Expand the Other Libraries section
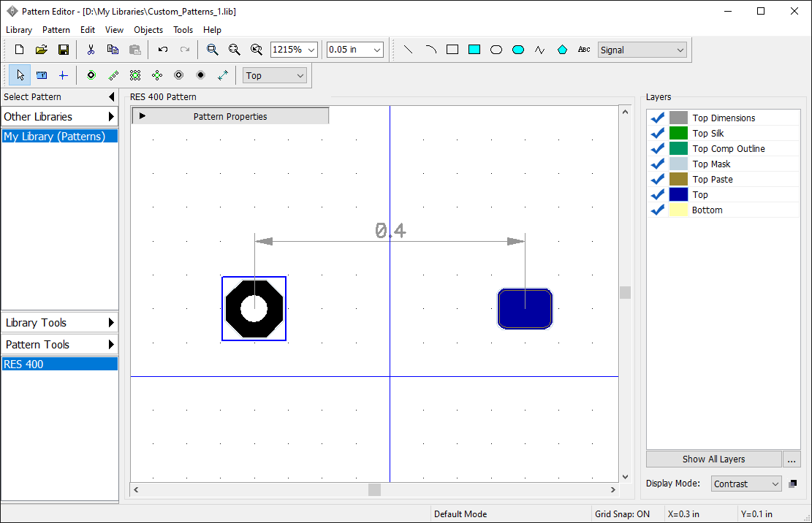Screen dimensions: 812x523 click(59, 116)
